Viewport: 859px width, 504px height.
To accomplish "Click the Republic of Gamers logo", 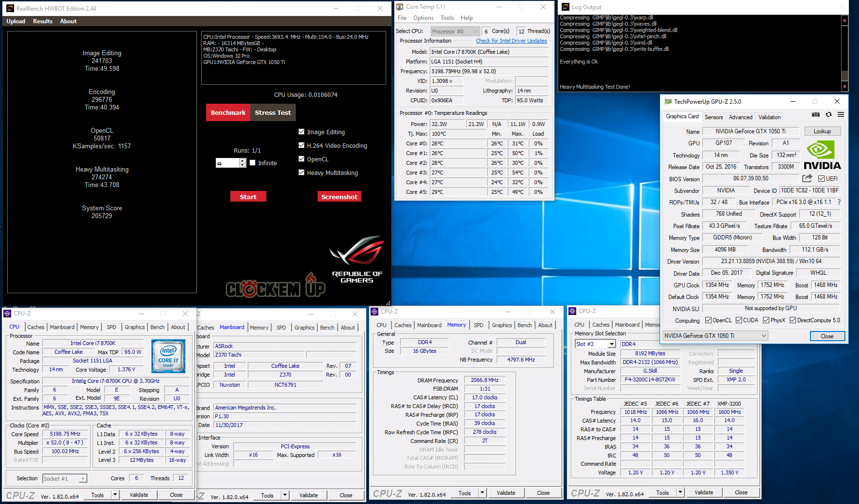I will 357,259.
